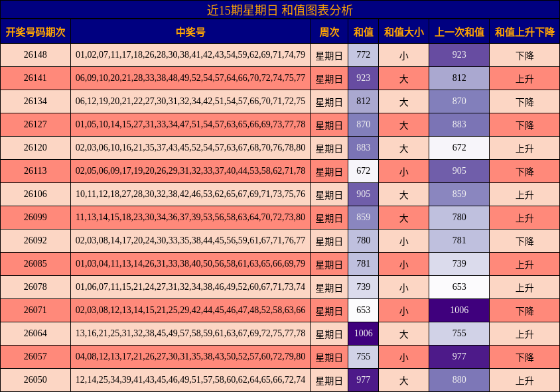Select draw number 26064
Viewport: 560px width, 392px height.
click(x=35, y=334)
